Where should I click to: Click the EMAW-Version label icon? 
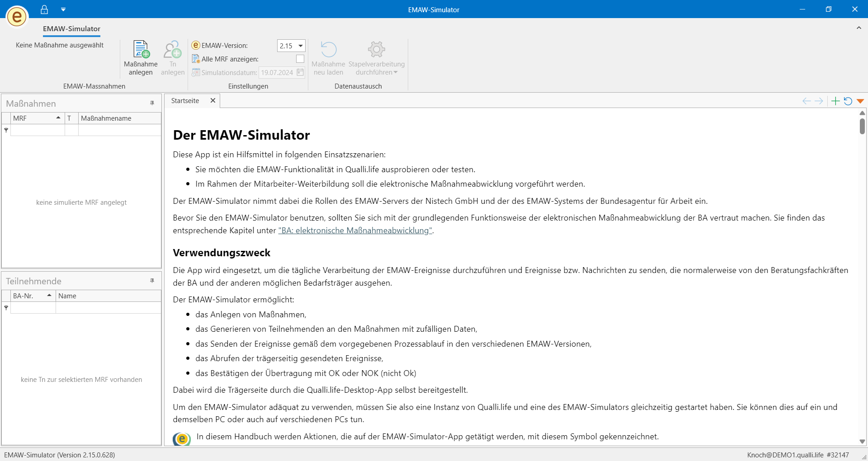click(x=196, y=46)
